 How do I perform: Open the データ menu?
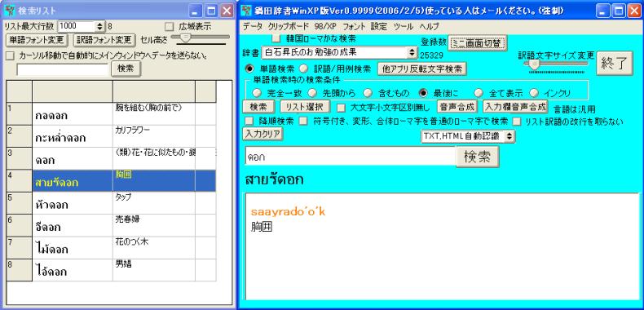(252, 27)
